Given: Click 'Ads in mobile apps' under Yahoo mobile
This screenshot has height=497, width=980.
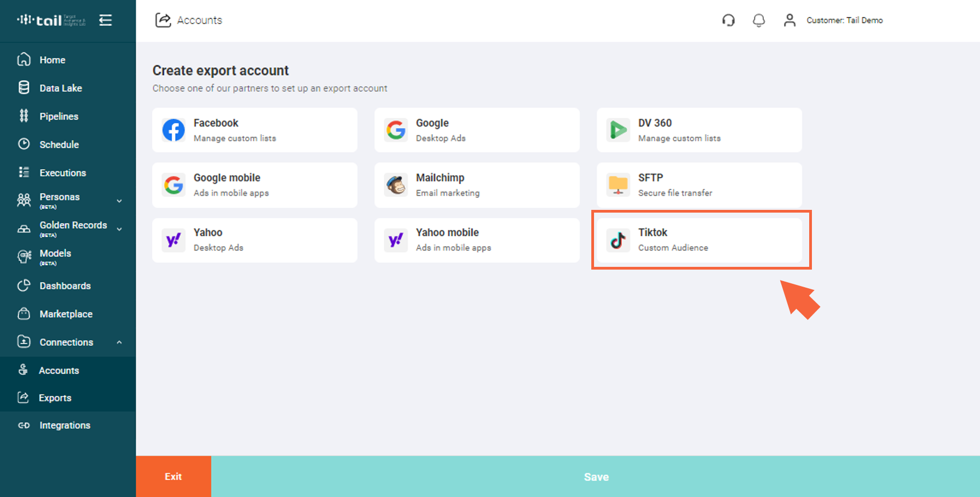Looking at the screenshot, I should tap(453, 248).
